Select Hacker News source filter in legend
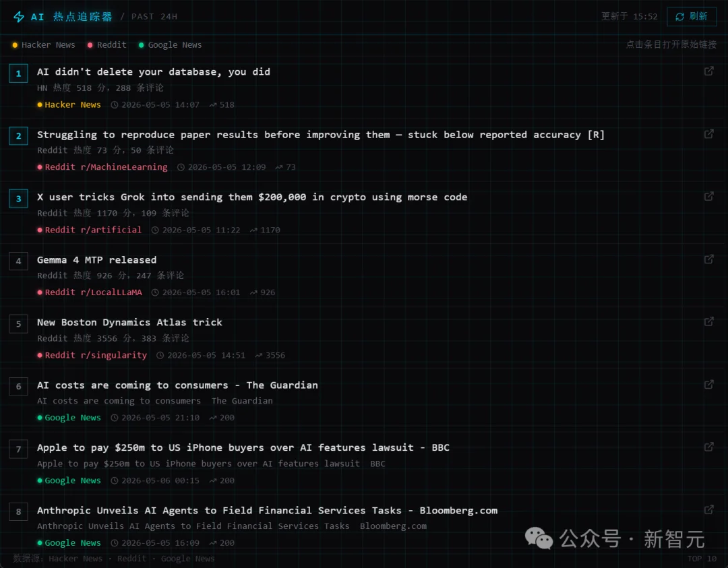Image resolution: width=728 pixels, height=568 pixels. (x=44, y=45)
